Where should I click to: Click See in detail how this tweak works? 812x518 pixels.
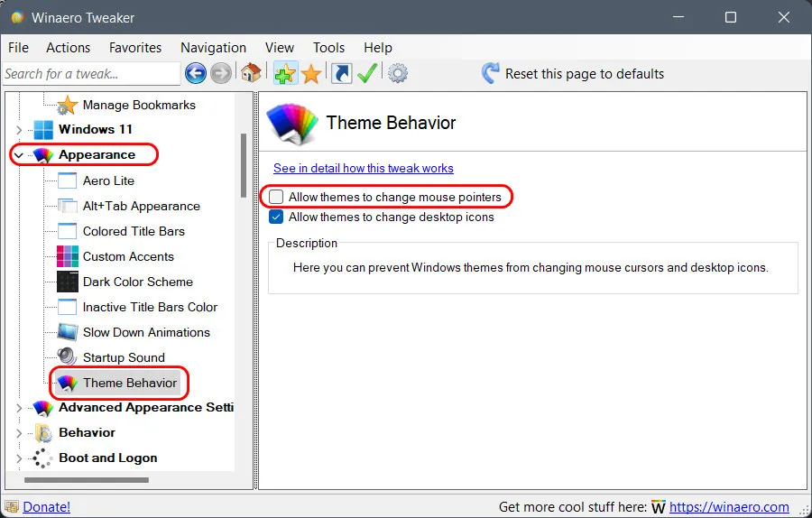pos(363,168)
